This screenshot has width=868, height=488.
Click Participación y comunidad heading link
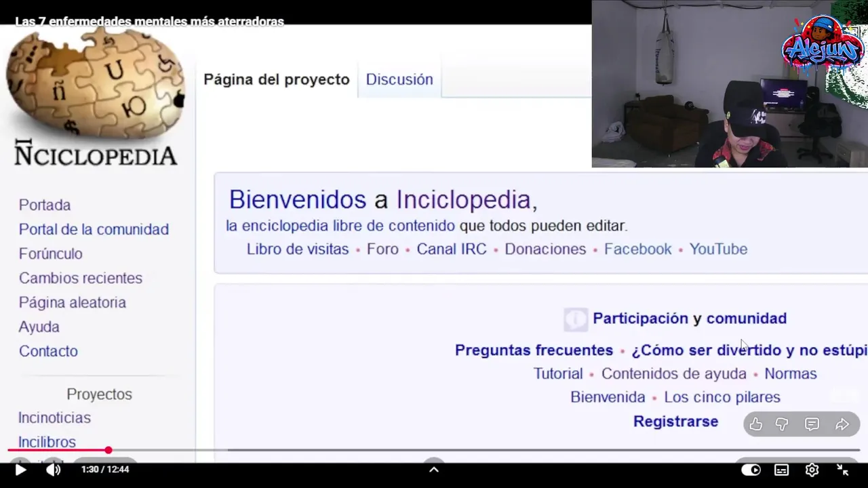tap(690, 318)
